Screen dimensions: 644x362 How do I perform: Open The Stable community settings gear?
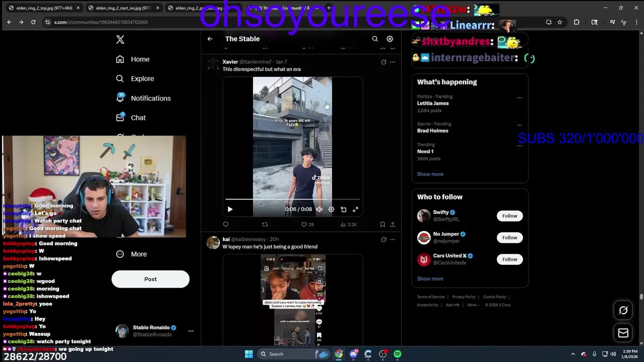point(389,39)
